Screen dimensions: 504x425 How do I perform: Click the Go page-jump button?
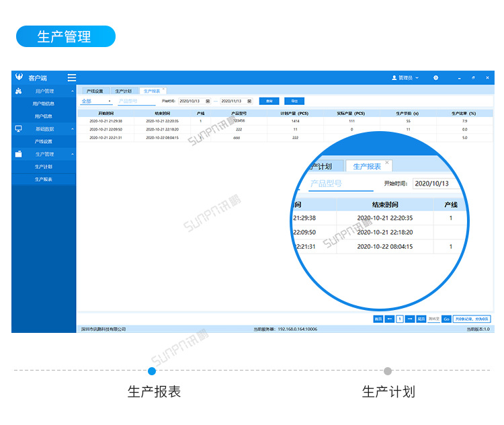[446, 319]
